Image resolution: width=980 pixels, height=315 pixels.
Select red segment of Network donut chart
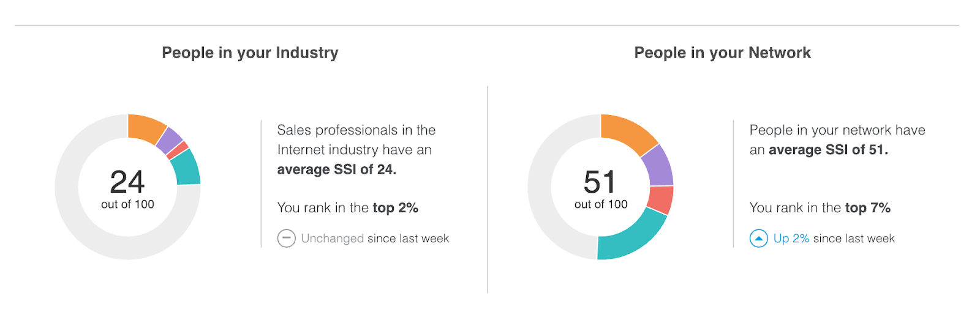coord(660,200)
